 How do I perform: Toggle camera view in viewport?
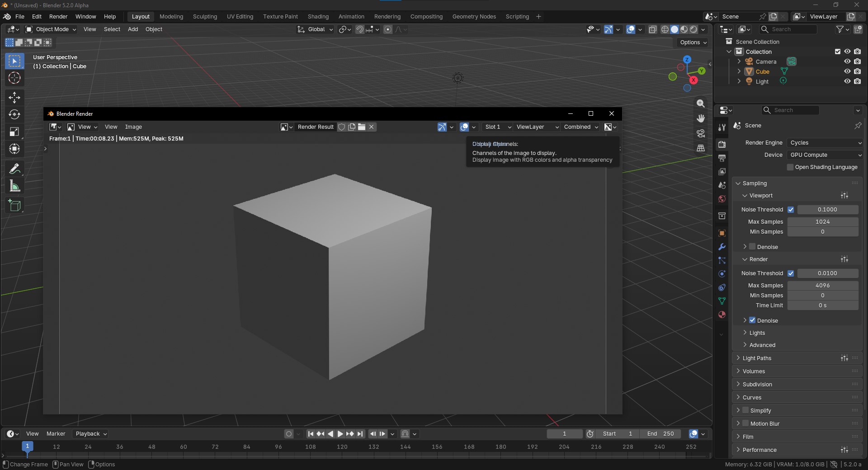pos(701,133)
